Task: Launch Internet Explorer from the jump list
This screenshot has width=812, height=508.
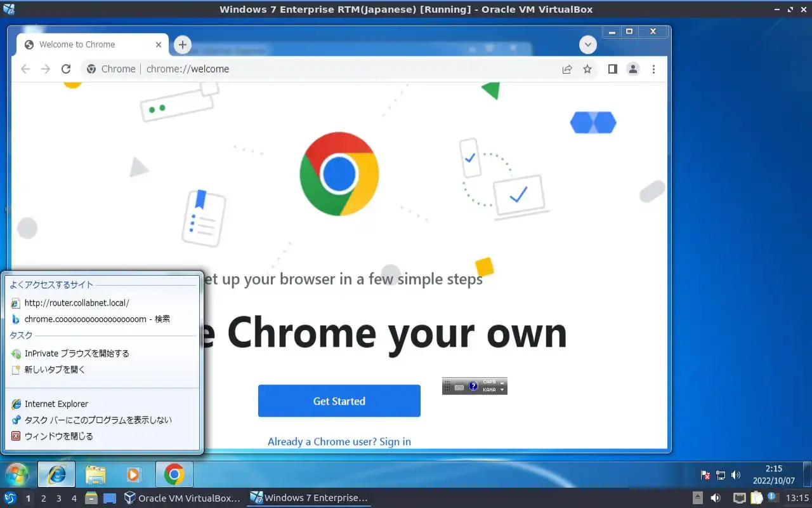Action: click(102, 404)
